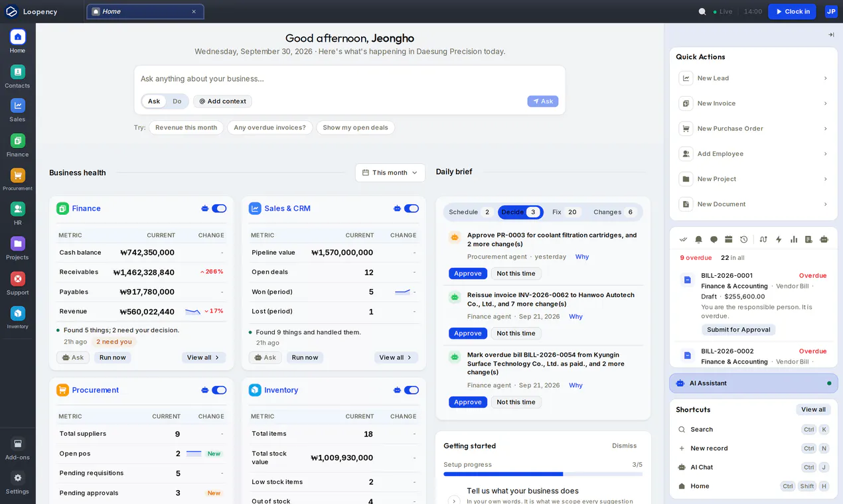Image resolution: width=843 pixels, height=504 pixels.
Task: Click Submit for Approval on BILL-2026-0001
Action: click(x=738, y=330)
